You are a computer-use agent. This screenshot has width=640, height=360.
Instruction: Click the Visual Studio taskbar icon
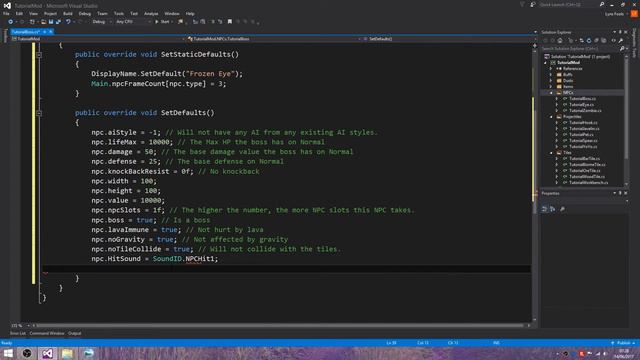[47, 353]
